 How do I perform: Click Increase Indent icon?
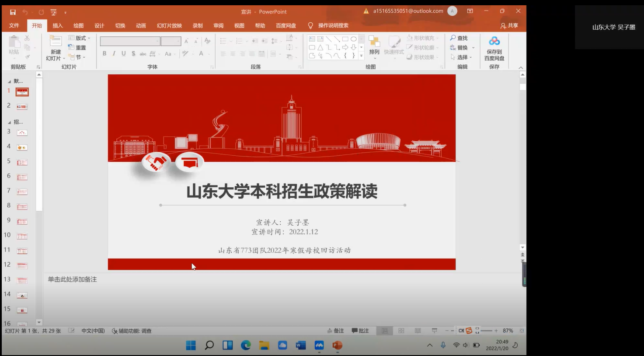(x=265, y=41)
